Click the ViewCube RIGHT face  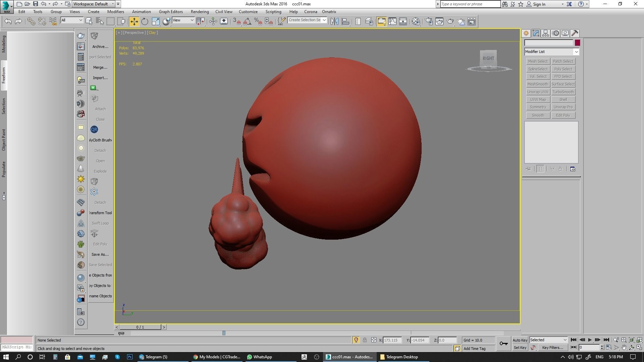tap(488, 58)
